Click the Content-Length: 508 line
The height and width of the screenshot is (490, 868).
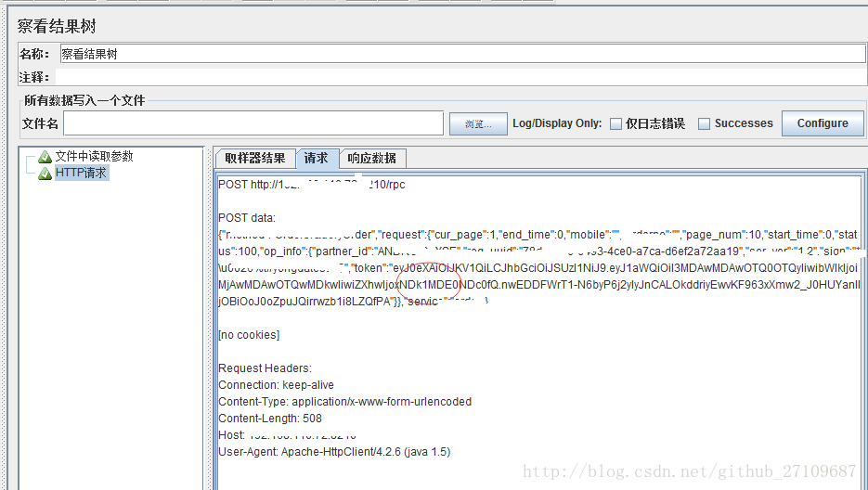[270, 418]
